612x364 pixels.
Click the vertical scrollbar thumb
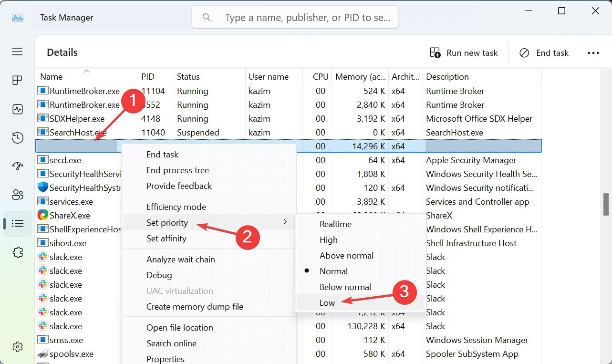606,204
